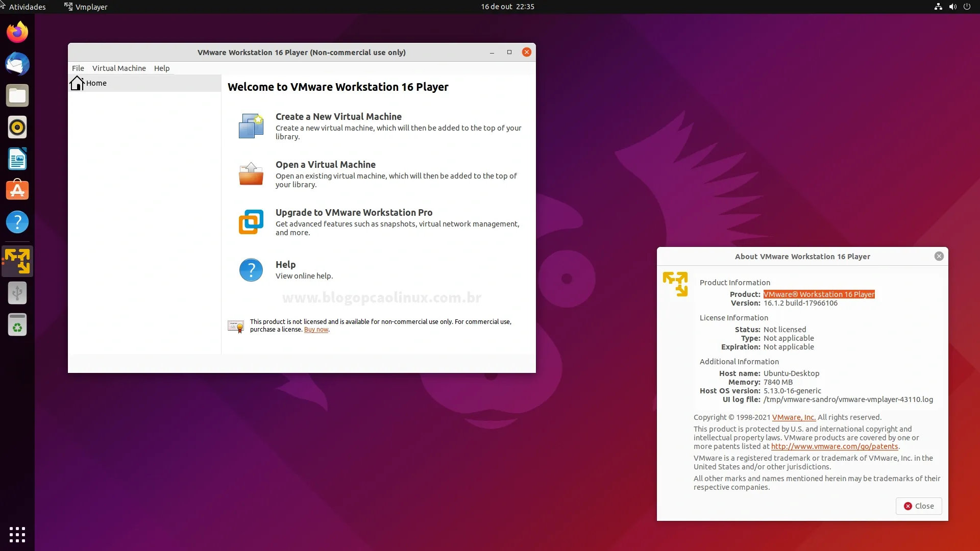Click Atividades in the top bar

click(x=27, y=7)
